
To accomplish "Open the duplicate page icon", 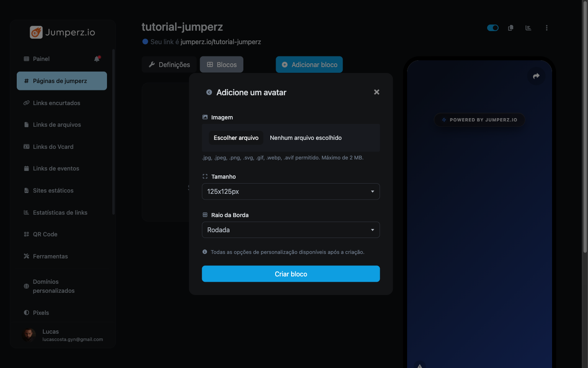I will [510, 28].
